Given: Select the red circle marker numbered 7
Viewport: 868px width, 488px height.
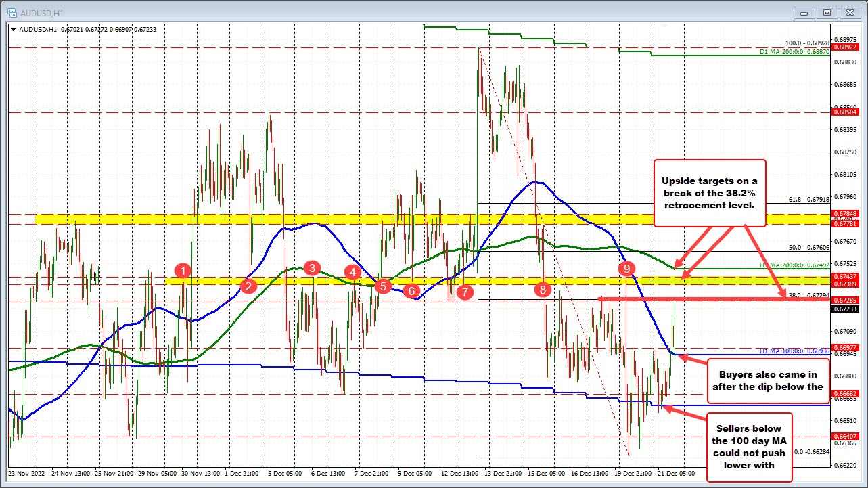Looking at the screenshot, I should point(464,293).
